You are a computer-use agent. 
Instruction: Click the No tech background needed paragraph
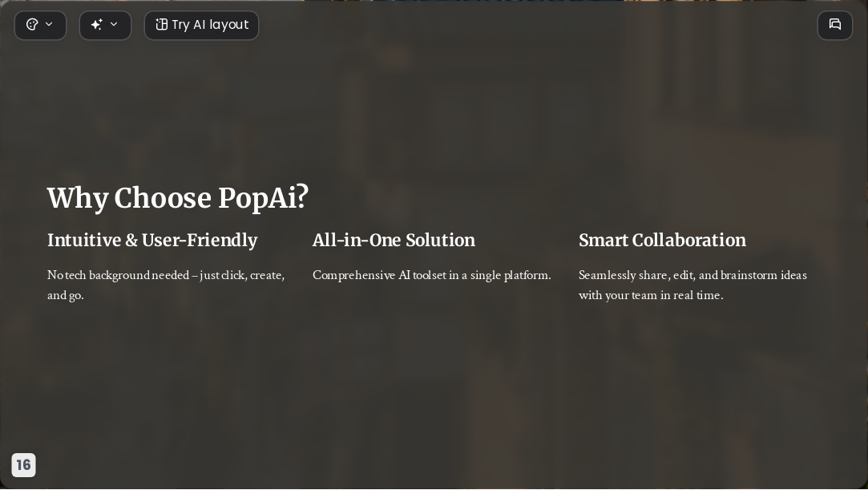[x=166, y=285]
